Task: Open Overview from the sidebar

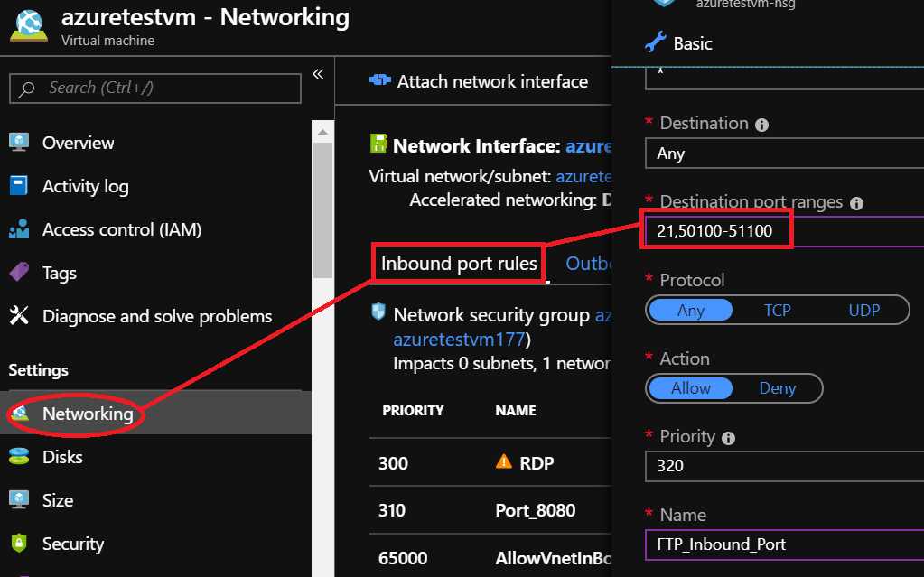Action: pos(78,143)
